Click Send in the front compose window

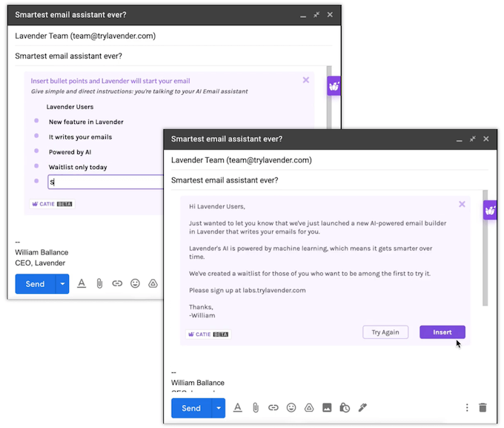[191, 408]
